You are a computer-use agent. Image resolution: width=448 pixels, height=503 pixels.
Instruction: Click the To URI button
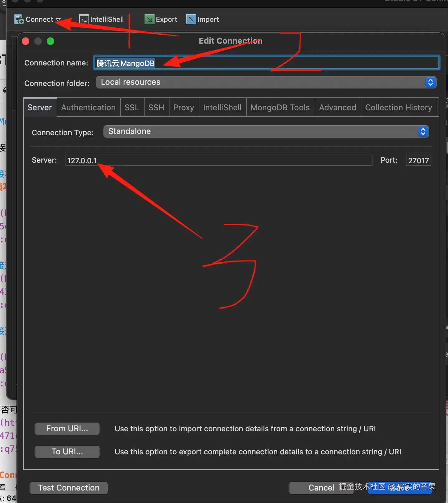[67, 452]
